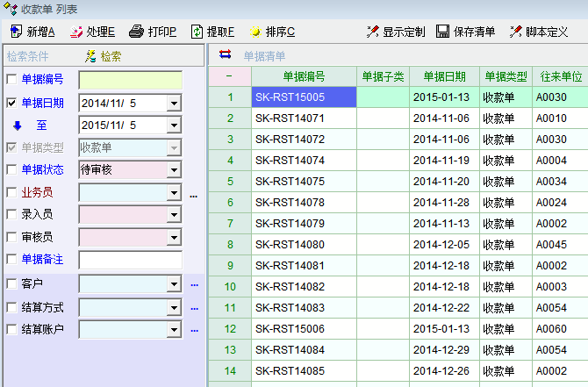Click the 排序C (Sort) toolbar icon
This screenshot has width=588, height=387.
(x=255, y=32)
